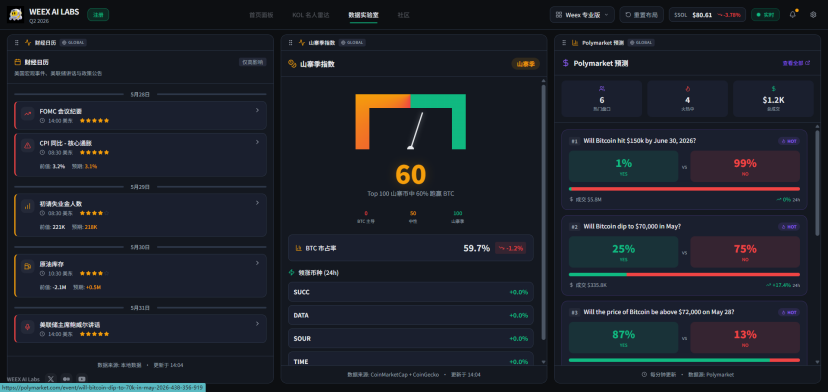Select the 75% NO option
Screen dimensions: 828x392
[745, 251]
